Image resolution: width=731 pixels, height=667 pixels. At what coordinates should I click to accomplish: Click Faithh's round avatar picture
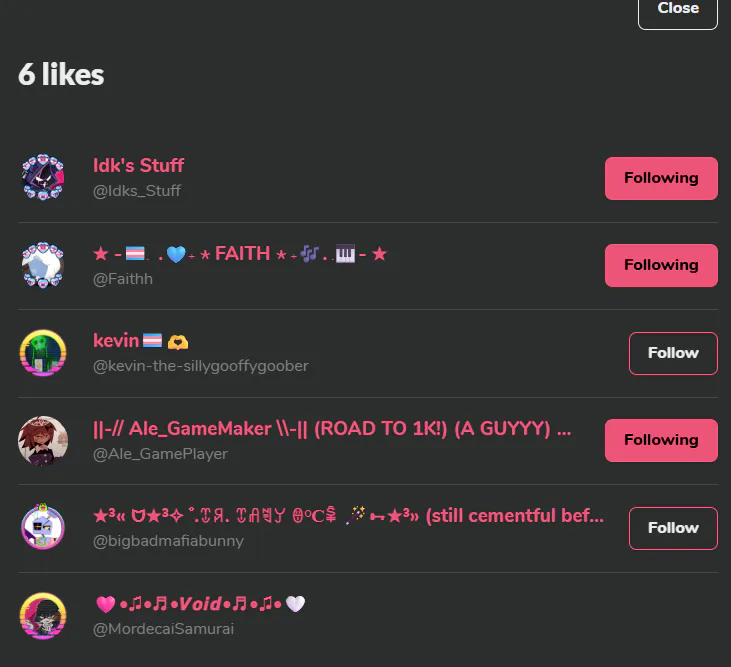(x=43, y=265)
